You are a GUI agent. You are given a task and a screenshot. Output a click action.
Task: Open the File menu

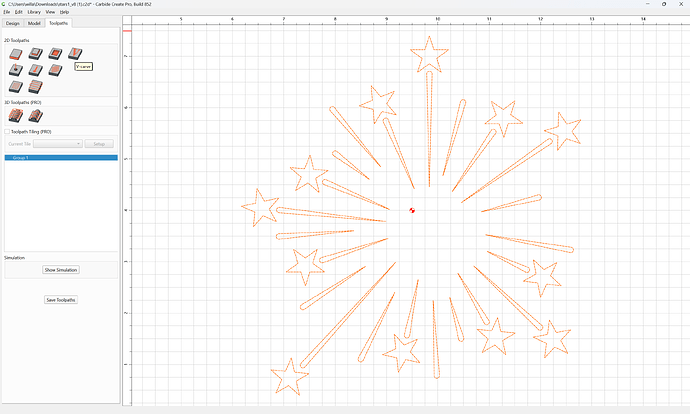(7, 12)
